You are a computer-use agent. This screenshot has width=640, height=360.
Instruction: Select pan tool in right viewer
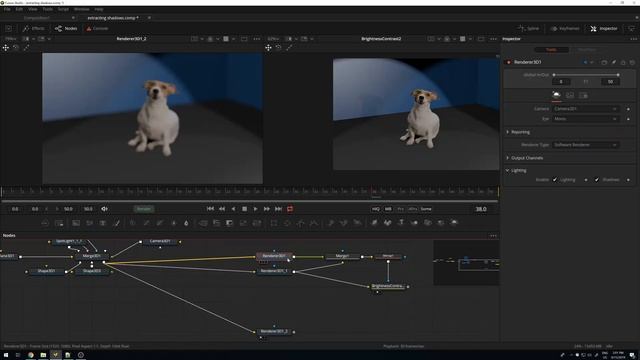point(268,48)
